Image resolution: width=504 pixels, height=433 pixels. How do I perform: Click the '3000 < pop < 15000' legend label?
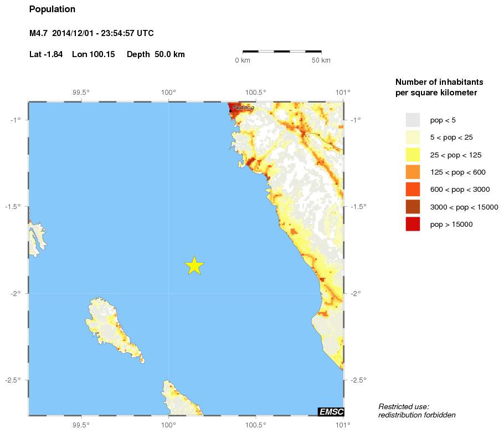click(x=464, y=207)
